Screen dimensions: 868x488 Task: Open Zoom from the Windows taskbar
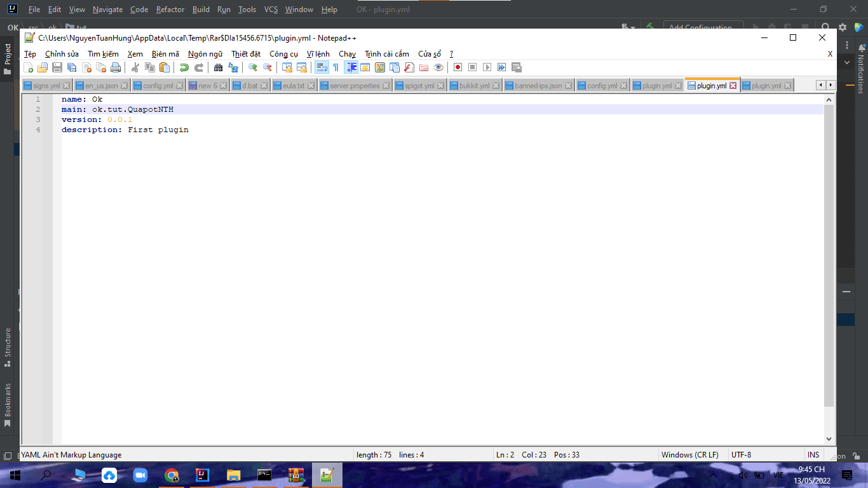click(140, 475)
